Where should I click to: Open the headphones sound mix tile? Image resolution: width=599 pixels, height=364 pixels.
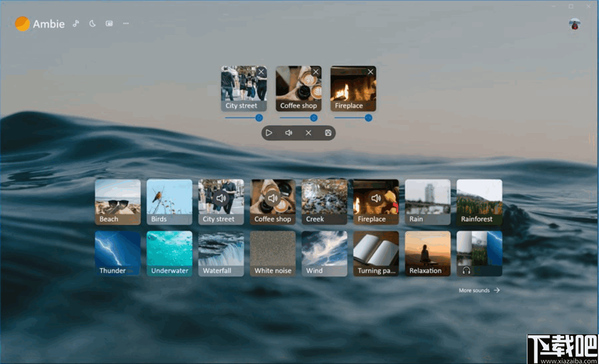479,254
